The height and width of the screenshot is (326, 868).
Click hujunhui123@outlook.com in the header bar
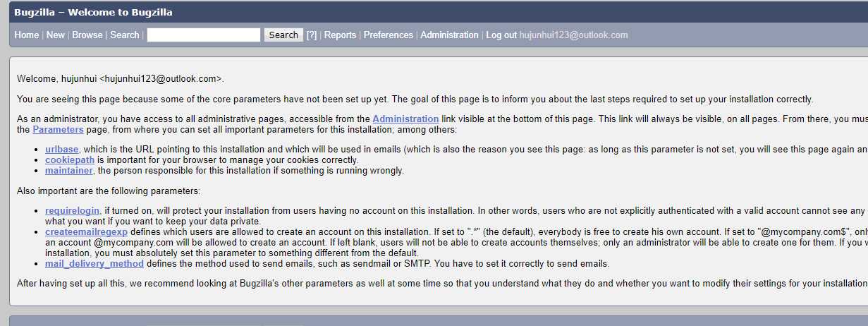[573, 35]
